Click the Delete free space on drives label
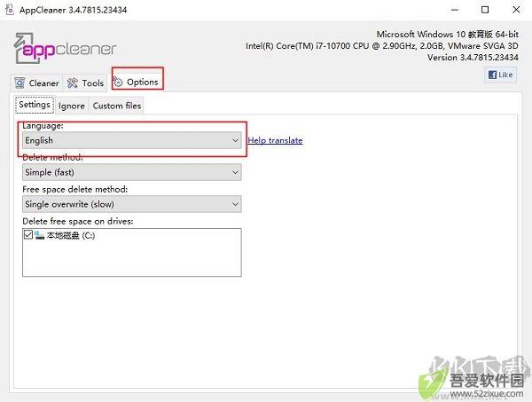The image size is (532, 402). [x=78, y=221]
